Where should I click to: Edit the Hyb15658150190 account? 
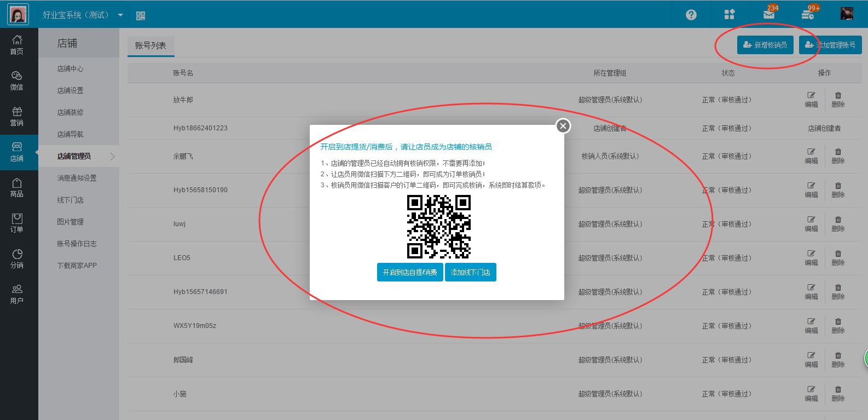pyautogui.click(x=811, y=190)
